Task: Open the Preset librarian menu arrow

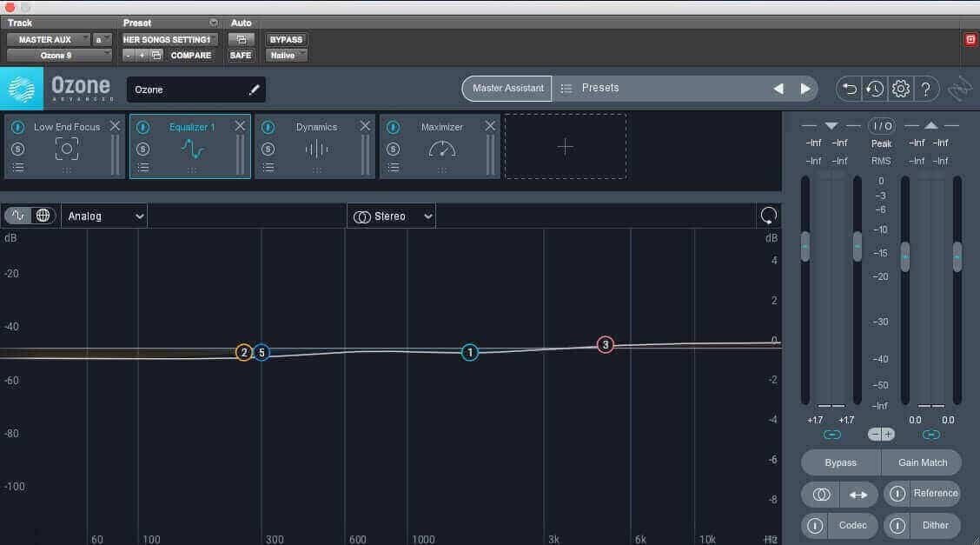Action: click(x=214, y=23)
